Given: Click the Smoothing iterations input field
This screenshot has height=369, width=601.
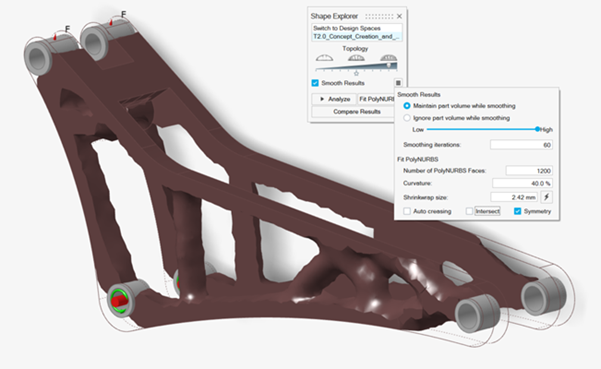Looking at the screenshot, I should [521, 145].
